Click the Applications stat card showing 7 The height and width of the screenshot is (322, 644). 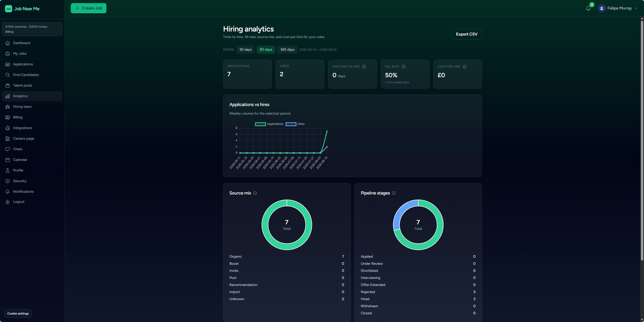tap(247, 74)
